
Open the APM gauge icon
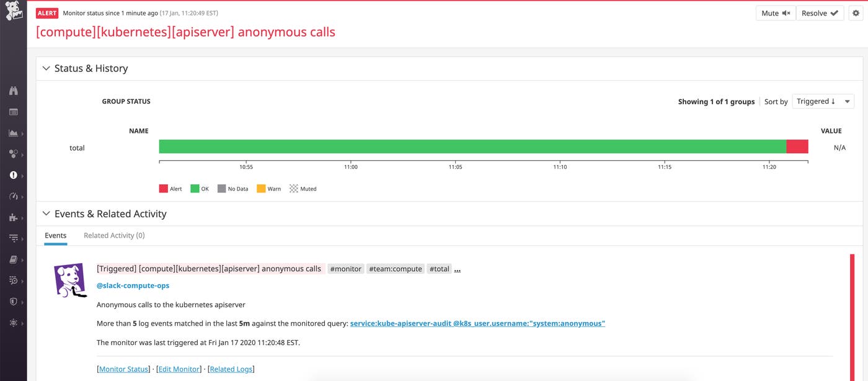(x=14, y=196)
